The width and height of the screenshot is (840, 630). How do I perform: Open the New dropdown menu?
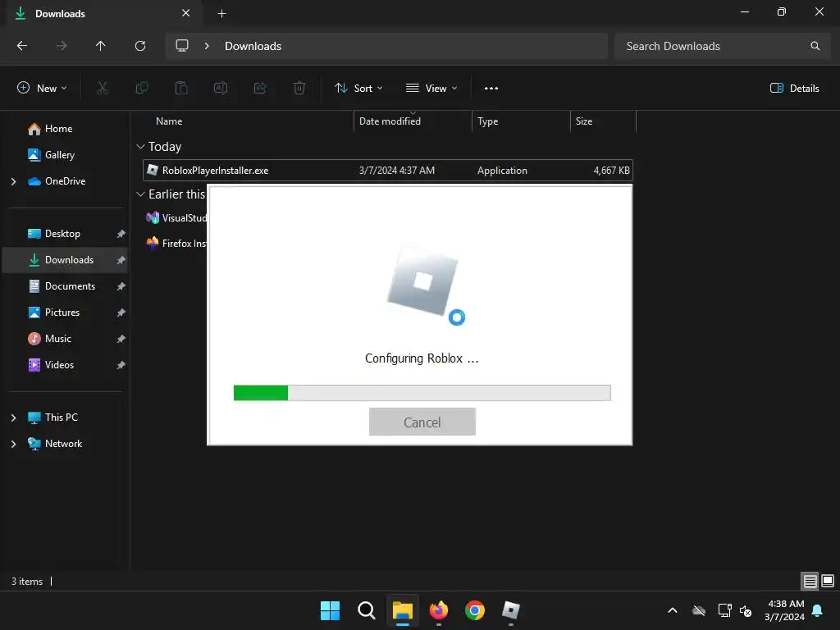click(42, 88)
